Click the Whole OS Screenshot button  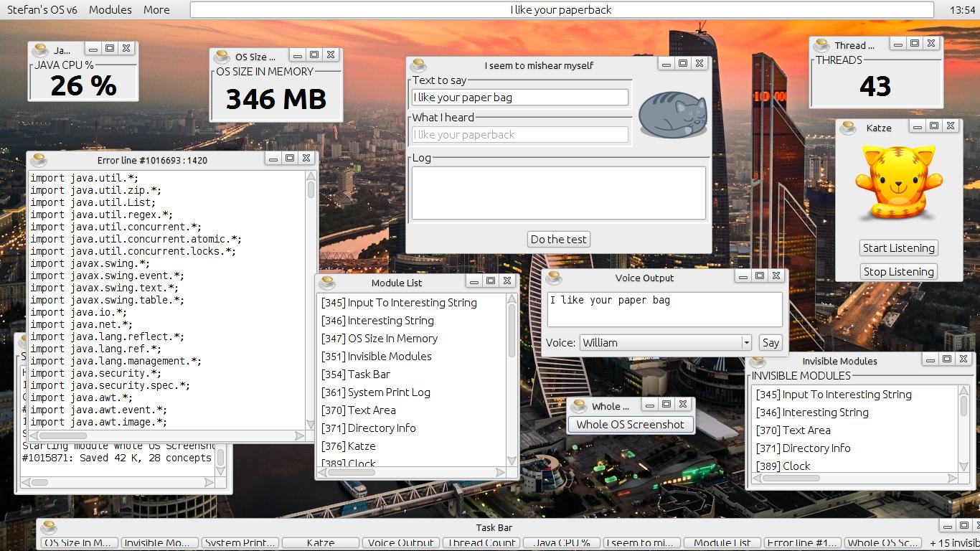click(630, 425)
